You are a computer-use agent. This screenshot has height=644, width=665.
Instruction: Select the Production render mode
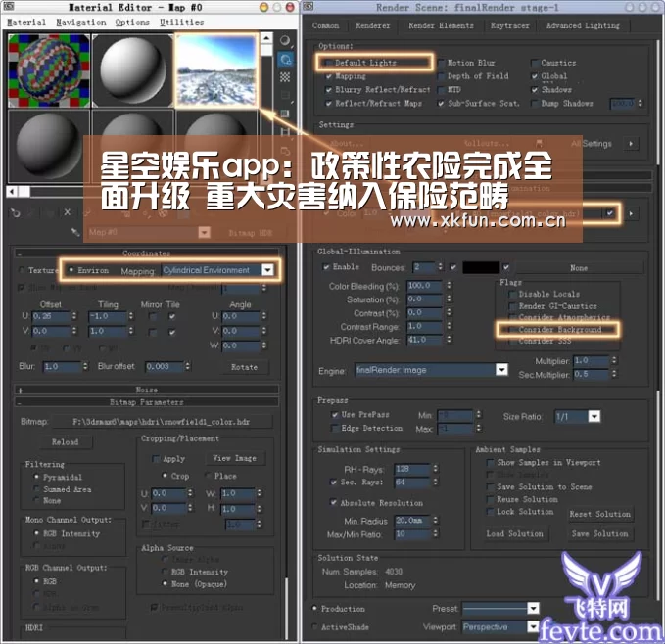(314, 609)
